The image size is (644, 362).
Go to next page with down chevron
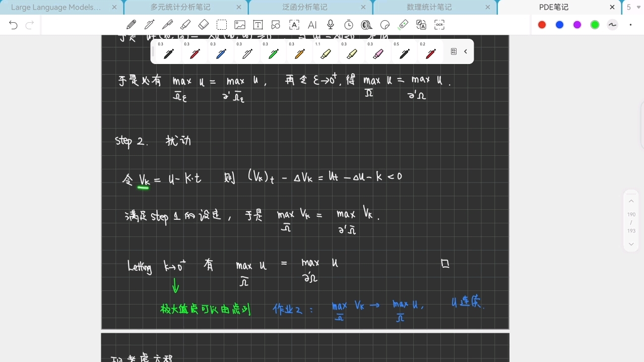pyautogui.click(x=631, y=244)
